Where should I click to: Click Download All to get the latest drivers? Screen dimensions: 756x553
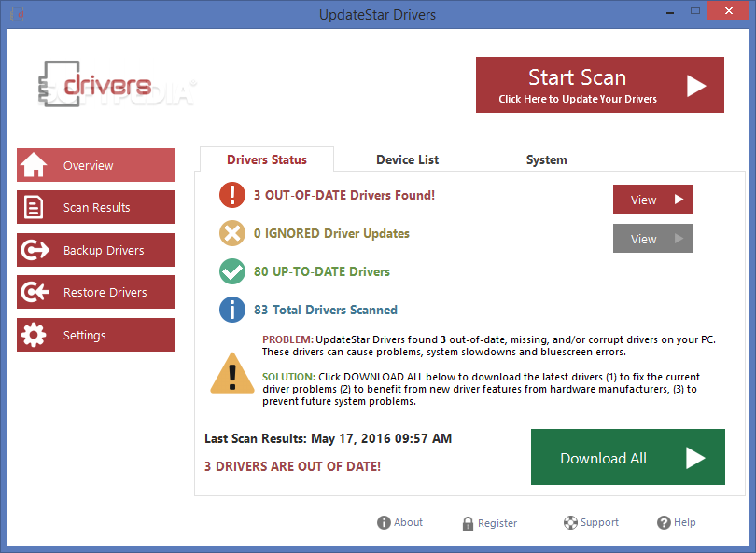628,457
